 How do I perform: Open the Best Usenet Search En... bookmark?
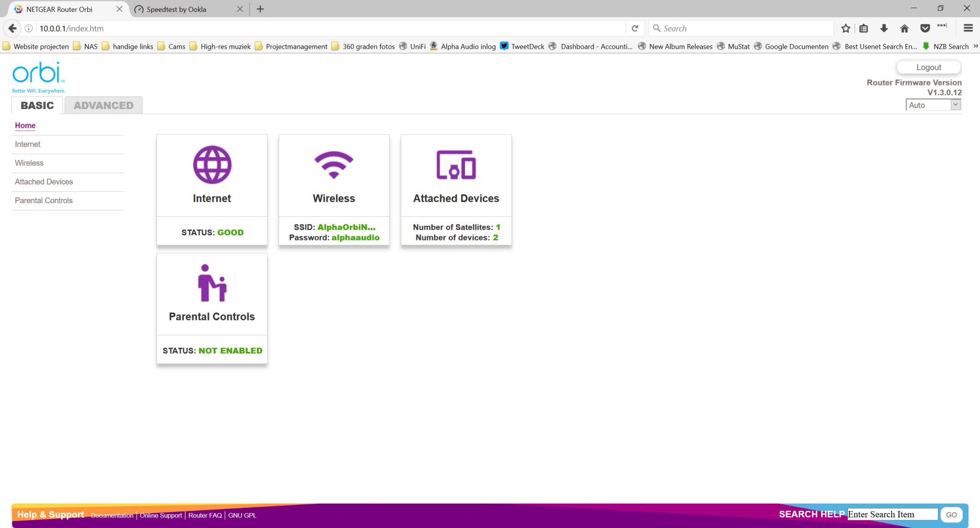click(x=875, y=46)
